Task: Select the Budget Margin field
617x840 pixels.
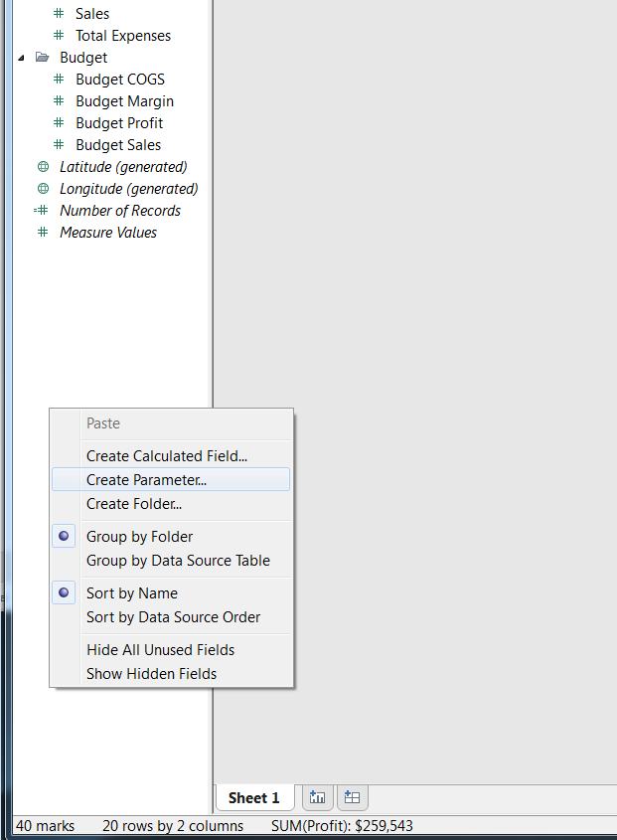Action: point(125,101)
